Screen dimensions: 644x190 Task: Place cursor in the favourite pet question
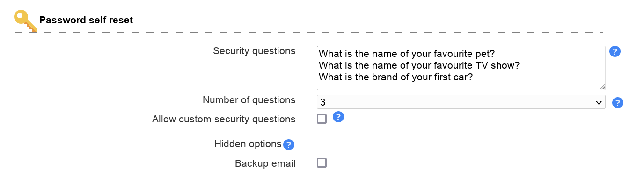[407, 53]
